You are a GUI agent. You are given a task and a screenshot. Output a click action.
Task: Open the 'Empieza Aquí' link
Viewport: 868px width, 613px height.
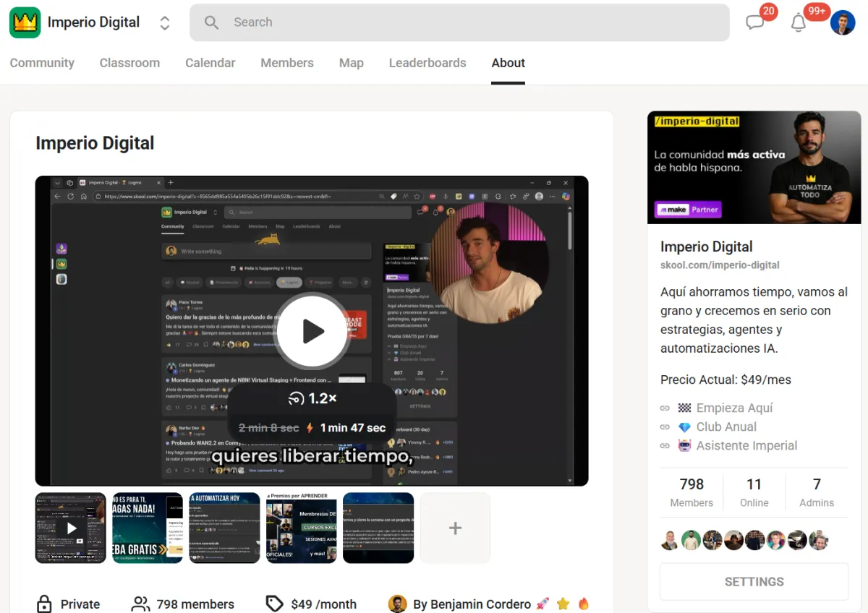click(734, 408)
